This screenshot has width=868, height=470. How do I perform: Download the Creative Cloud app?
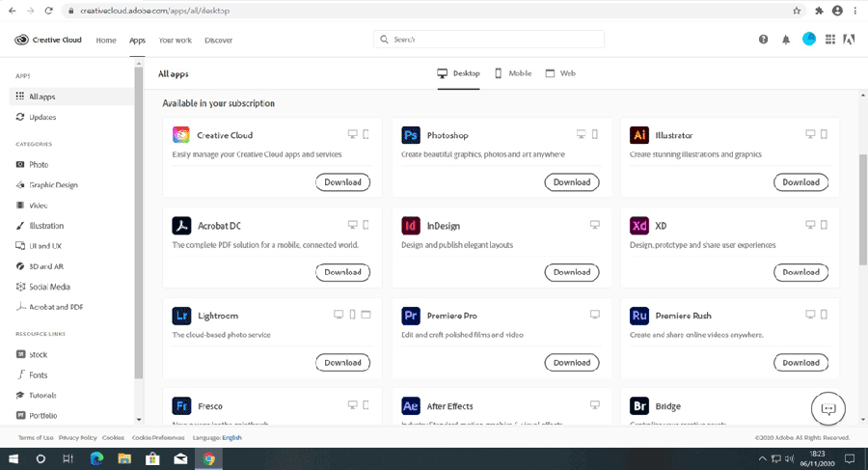[x=342, y=181]
